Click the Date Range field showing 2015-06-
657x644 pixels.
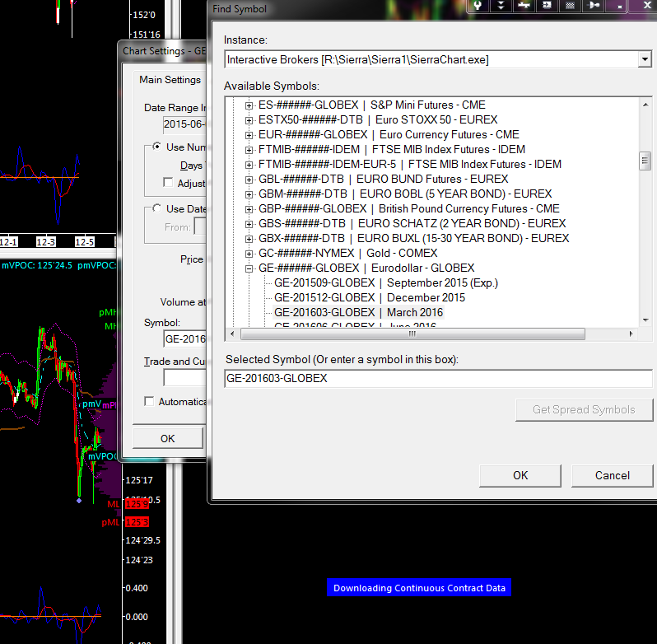click(184, 124)
